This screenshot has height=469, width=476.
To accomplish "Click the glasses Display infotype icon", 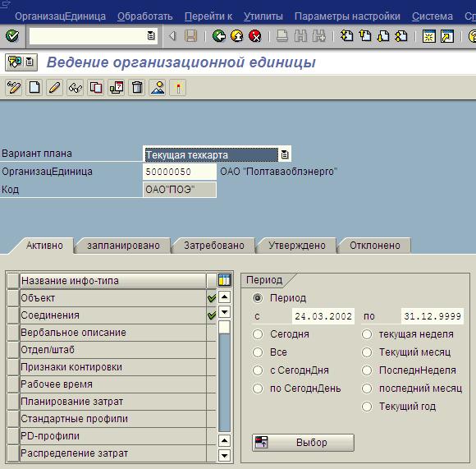I will click(x=76, y=88).
